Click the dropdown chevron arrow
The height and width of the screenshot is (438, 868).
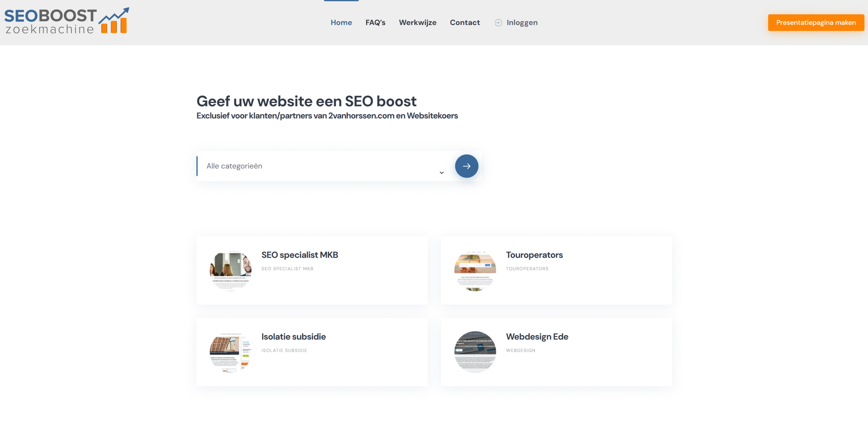[x=441, y=173]
